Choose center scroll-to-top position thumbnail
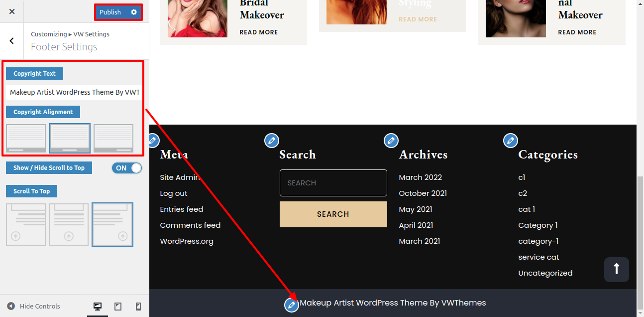The image size is (644, 317). coord(69,224)
